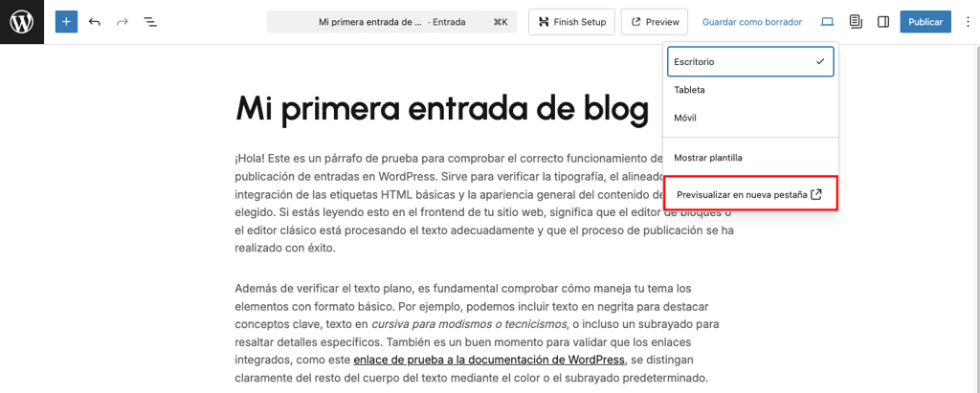The image size is (980, 393).
Task: Click the page document icon next to the laptop icon
Action: [x=856, y=22]
